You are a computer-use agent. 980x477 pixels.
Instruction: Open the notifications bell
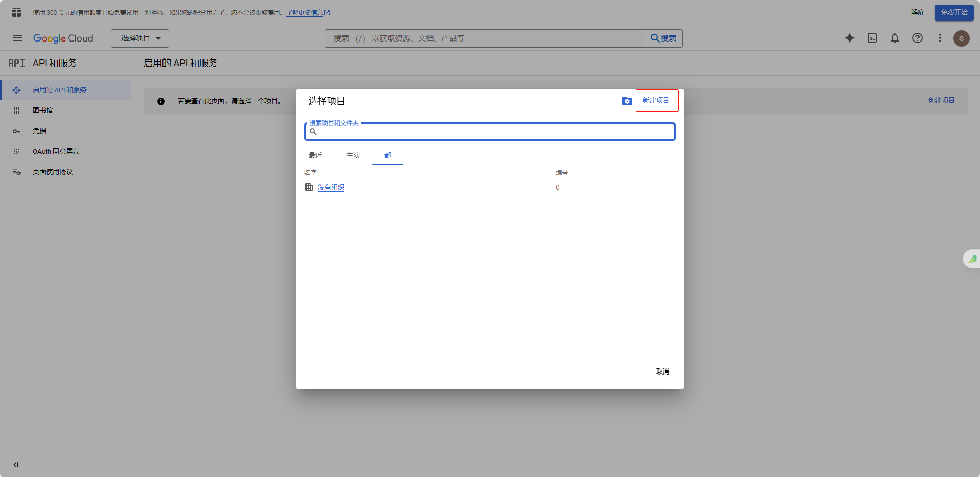[x=894, y=38]
